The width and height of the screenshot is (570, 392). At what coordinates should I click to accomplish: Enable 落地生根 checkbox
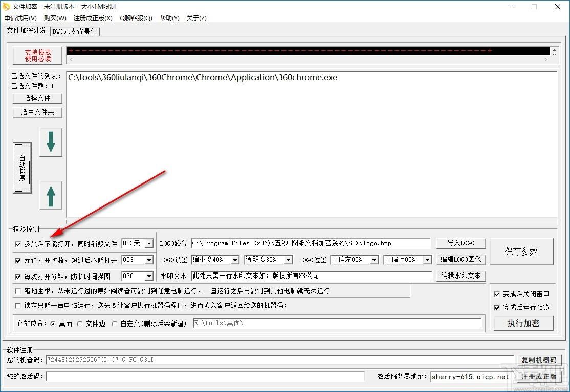[x=18, y=291]
